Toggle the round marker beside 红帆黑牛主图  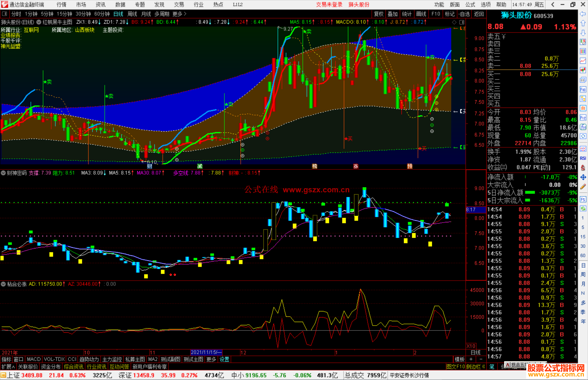pos(39,22)
